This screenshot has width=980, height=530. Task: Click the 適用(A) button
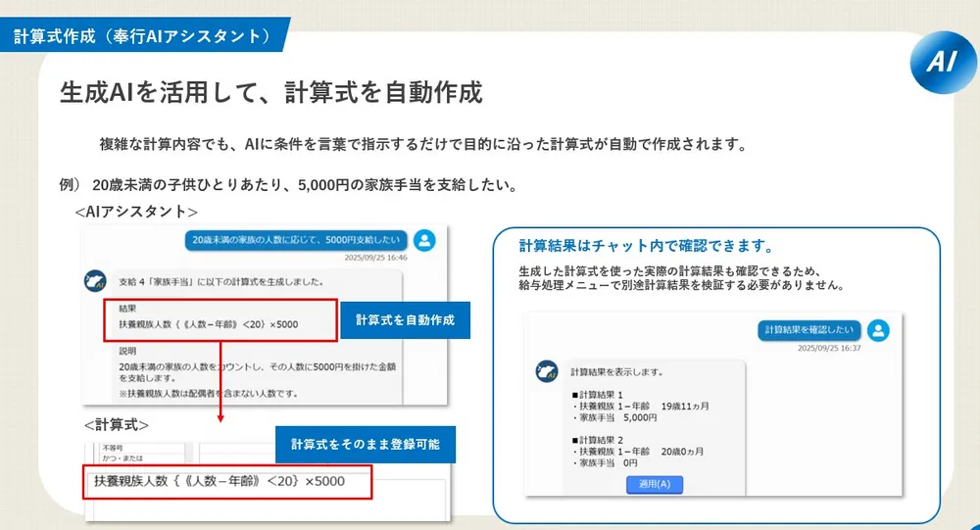click(x=655, y=484)
